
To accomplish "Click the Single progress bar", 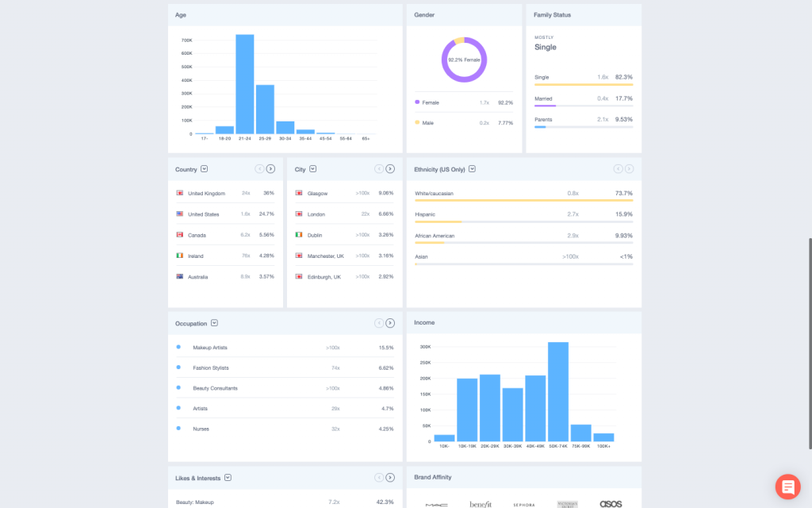I will pos(584,84).
